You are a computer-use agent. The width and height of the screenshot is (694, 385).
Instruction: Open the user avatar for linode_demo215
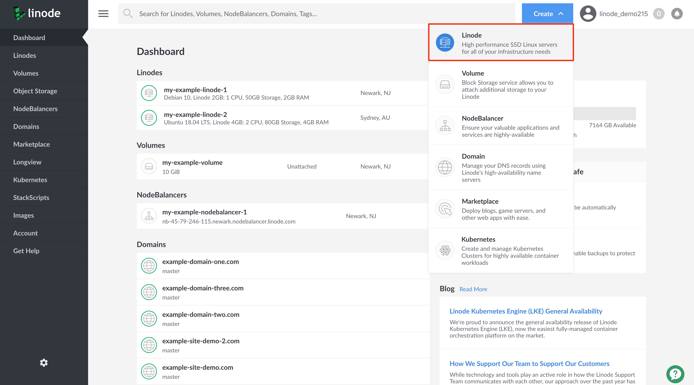point(588,14)
